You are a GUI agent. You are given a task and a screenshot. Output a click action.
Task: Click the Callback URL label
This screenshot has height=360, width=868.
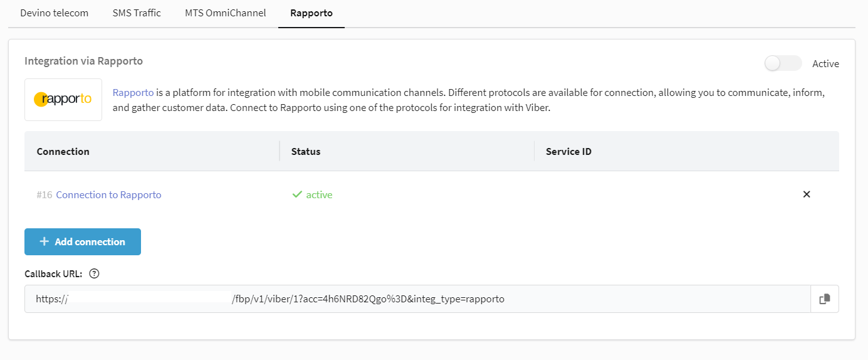(53, 273)
